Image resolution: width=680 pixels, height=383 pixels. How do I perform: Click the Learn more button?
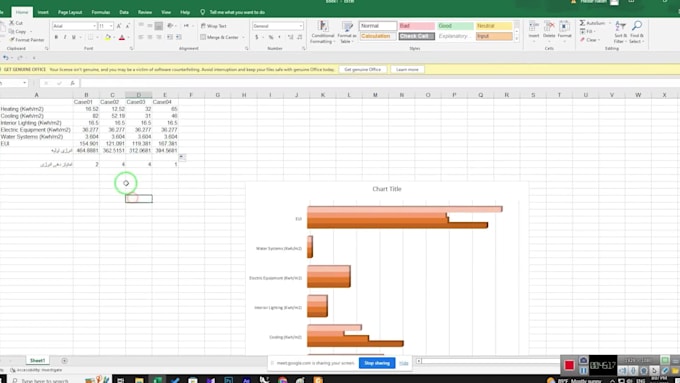tap(407, 69)
